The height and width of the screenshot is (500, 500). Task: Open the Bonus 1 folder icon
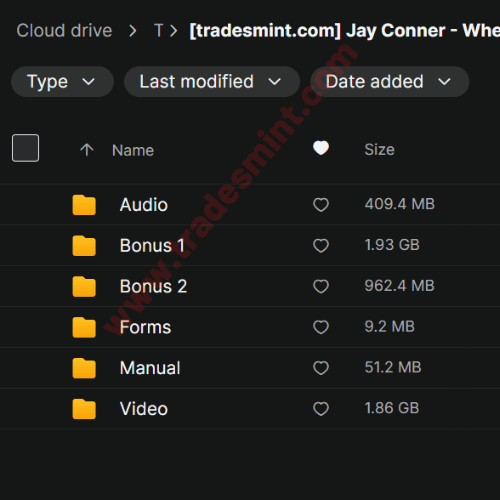(84, 246)
